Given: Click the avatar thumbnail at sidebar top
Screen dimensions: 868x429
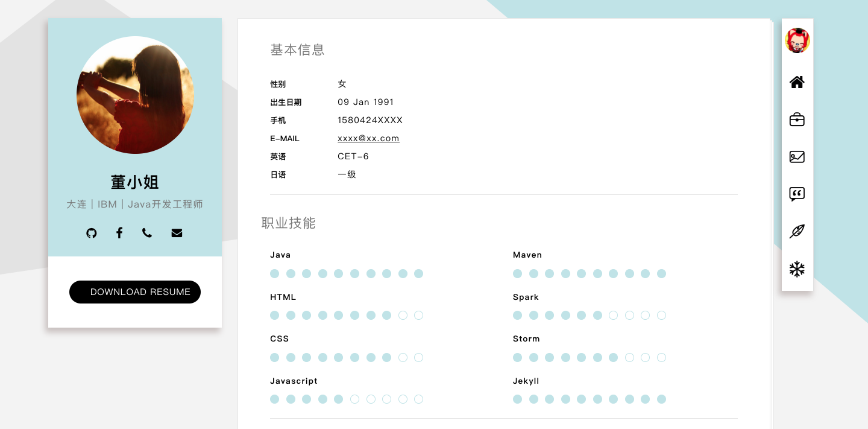Looking at the screenshot, I should pyautogui.click(x=797, y=40).
